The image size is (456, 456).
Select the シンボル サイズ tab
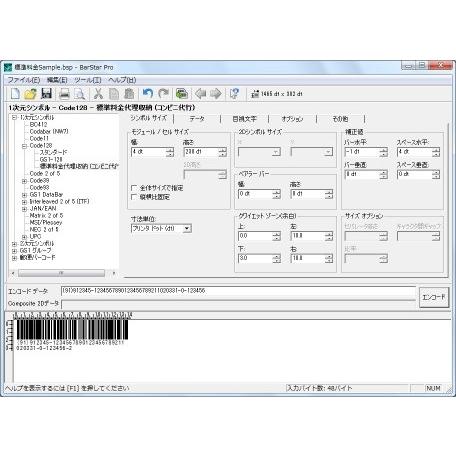tap(149, 118)
